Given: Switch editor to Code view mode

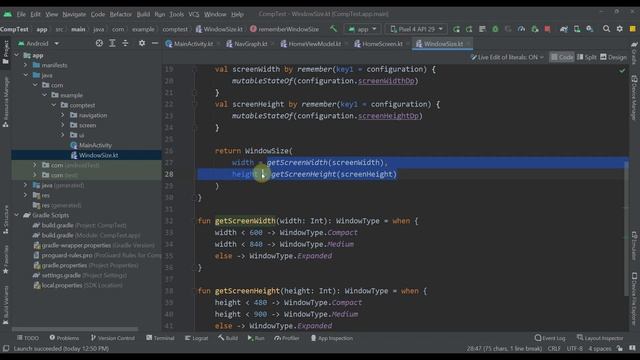Looking at the screenshot, I should [562, 57].
